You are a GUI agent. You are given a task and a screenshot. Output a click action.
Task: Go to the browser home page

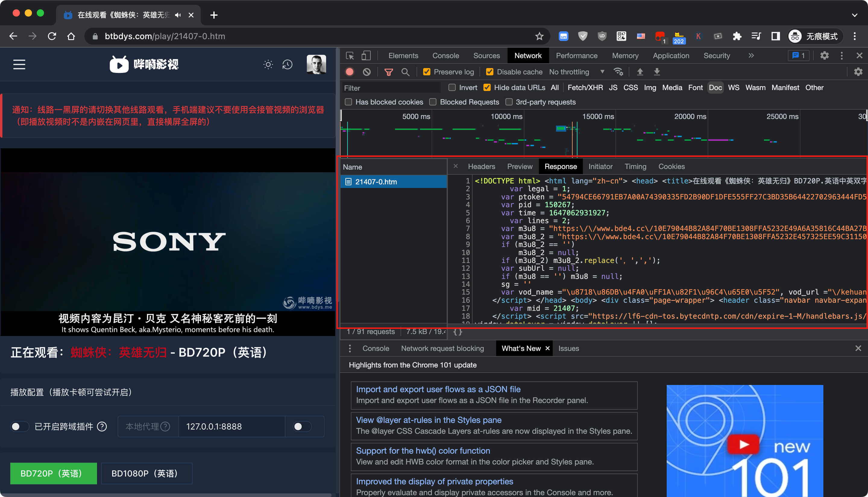[71, 36]
